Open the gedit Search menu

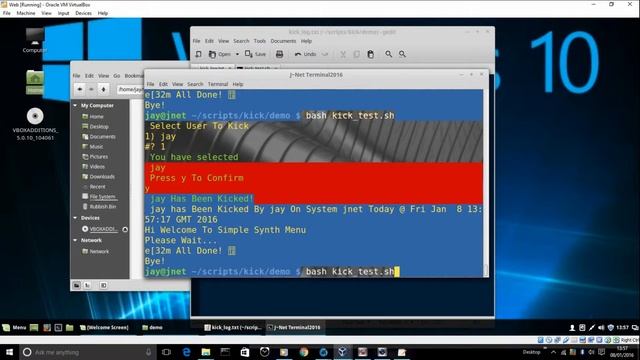(241, 41)
